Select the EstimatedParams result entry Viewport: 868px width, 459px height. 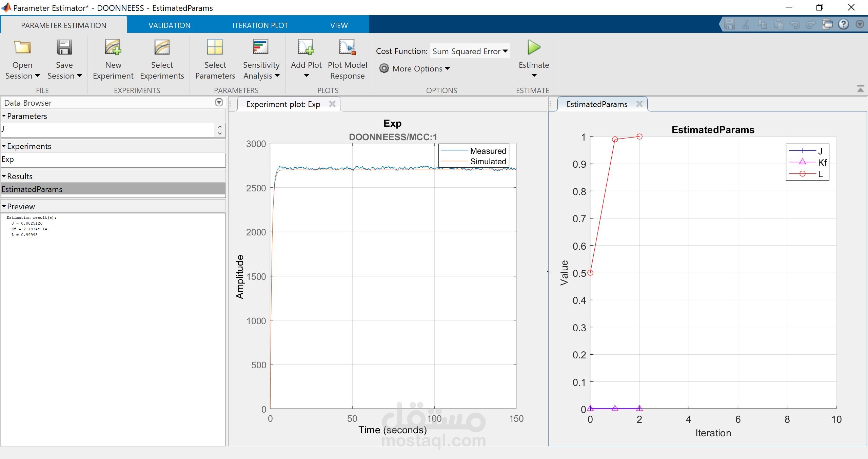point(32,189)
